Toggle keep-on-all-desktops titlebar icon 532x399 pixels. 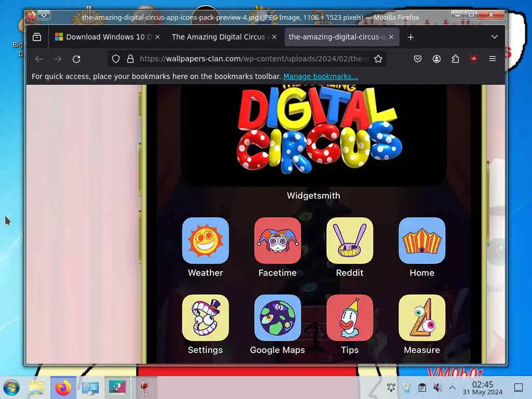click(x=44, y=15)
